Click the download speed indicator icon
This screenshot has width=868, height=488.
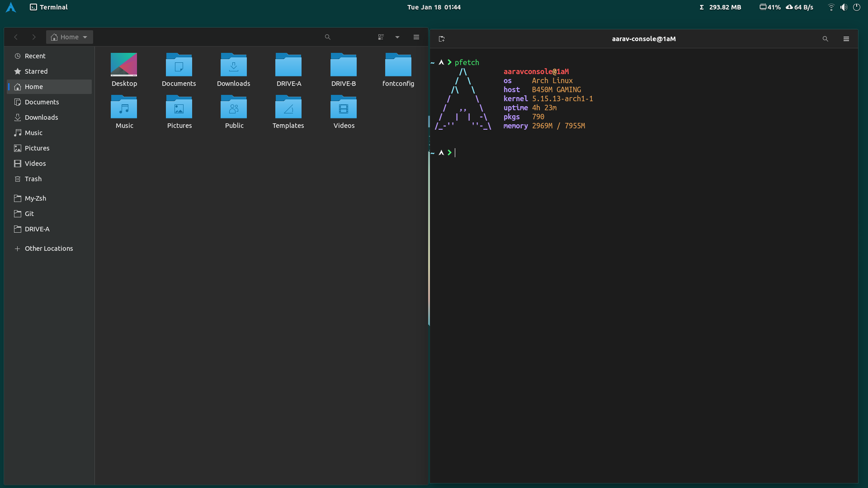tap(789, 7)
